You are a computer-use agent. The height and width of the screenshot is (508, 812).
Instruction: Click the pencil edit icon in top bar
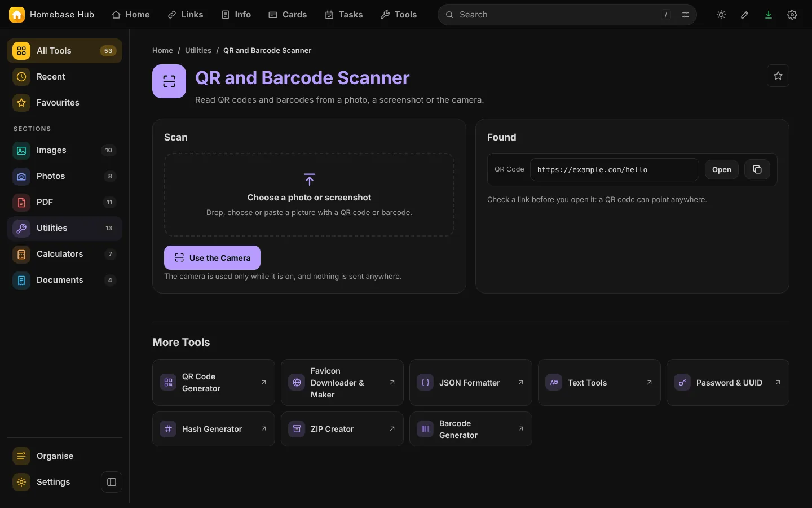point(745,15)
